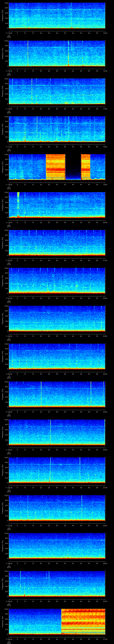This screenshot has width=114, height=644.
Task: Click the '11:18:00' start time label
Action: click(9, 184)
